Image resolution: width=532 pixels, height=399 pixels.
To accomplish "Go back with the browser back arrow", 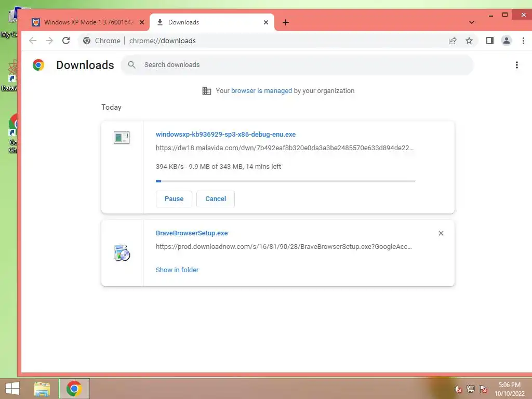I will click(x=33, y=41).
